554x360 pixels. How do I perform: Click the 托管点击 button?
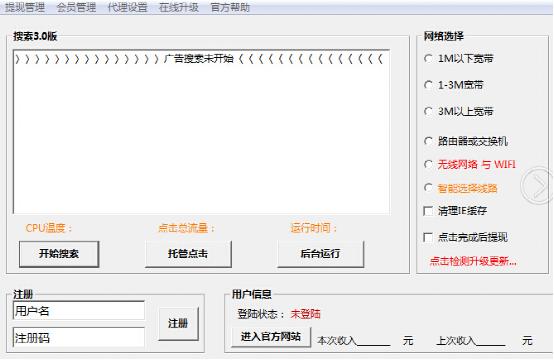[x=188, y=254]
